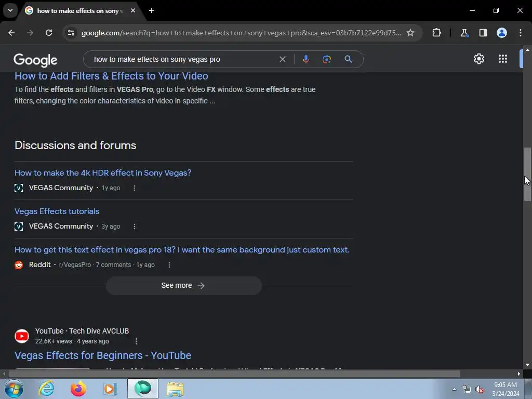The image size is (532, 399).
Task: Open a new tab
Action: 152,10
